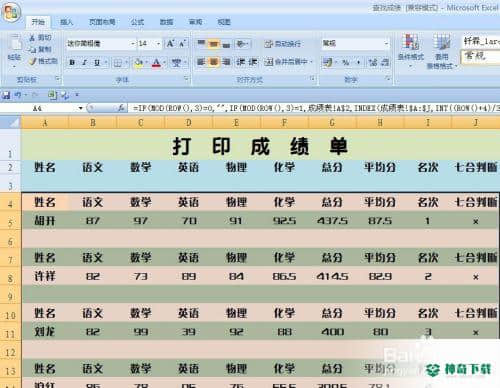Open the Insert ribbon tab
This screenshot has width=500, height=388.
pos(67,22)
